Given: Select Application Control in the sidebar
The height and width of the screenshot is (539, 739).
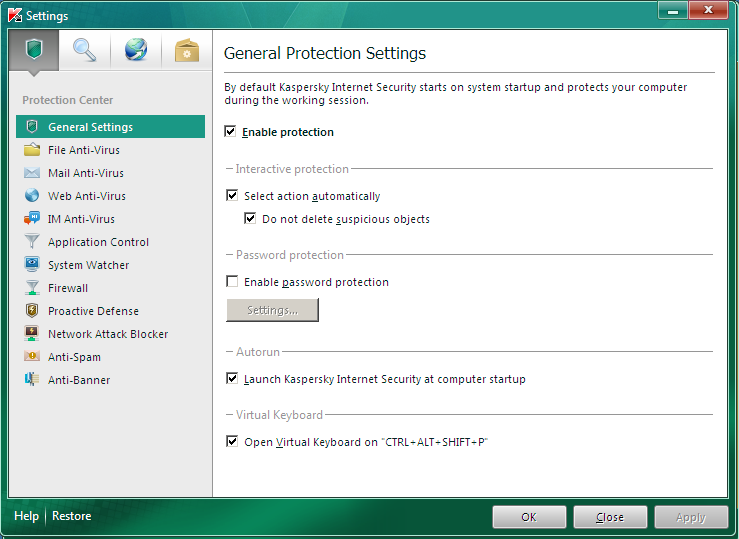Looking at the screenshot, I should tap(98, 242).
